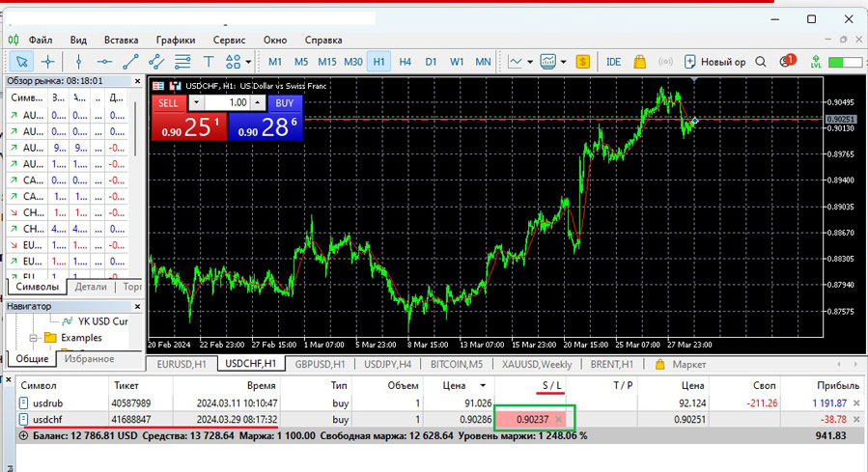Open the Маркет tab
Viewport: 868px width, 472px height.
click(x=681, y=364)
